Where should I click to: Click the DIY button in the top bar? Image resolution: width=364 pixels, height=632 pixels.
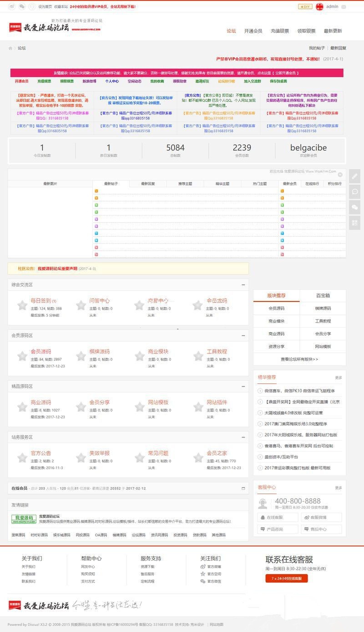pyautogui.click(x=305, y=7)
